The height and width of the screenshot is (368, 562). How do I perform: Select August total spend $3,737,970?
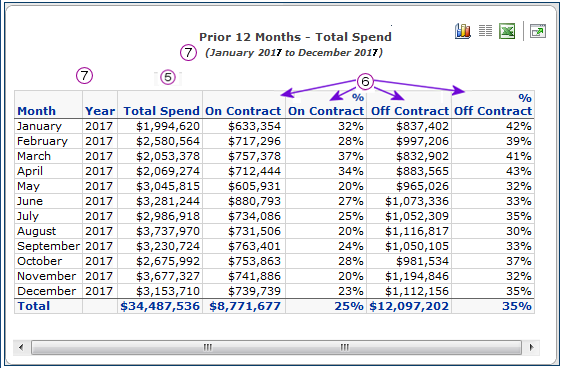168,231
